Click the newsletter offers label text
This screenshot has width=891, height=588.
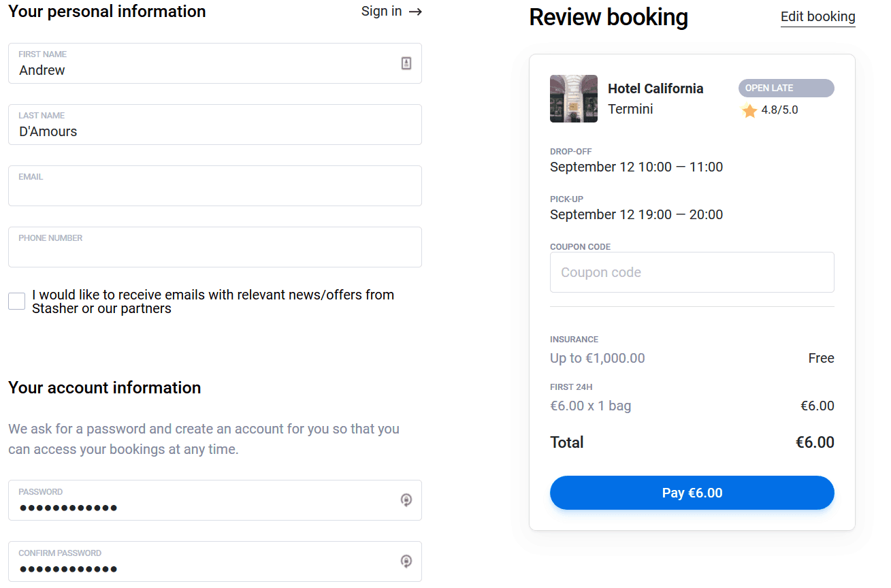(x=213, y=301)
